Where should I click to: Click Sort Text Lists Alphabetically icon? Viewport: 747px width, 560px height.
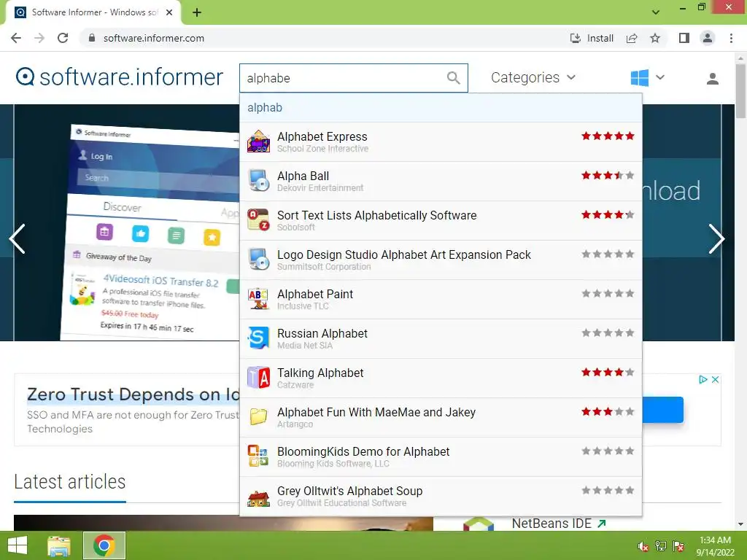[259, 220]
